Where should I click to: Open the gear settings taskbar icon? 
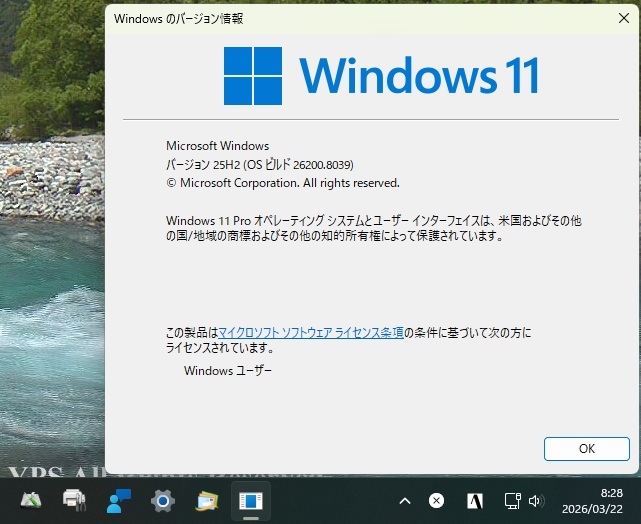coord(163,501)
